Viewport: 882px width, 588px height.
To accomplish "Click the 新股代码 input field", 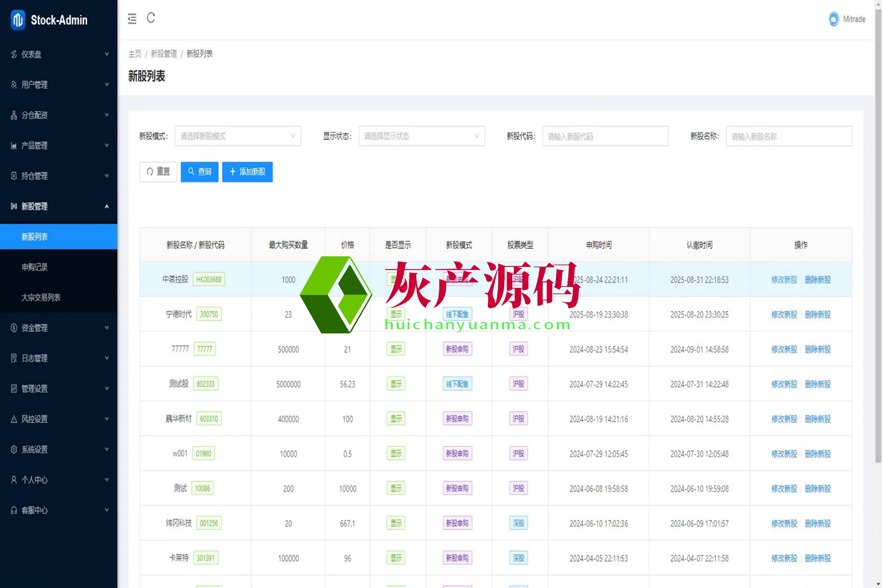I will [605, 136].
